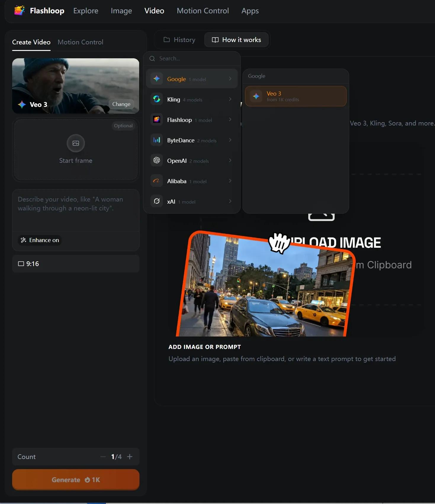This screenshot has height=504, width=435.
Task: Click the Flashloop provider icon in list
Action: [x=157, y=120]
